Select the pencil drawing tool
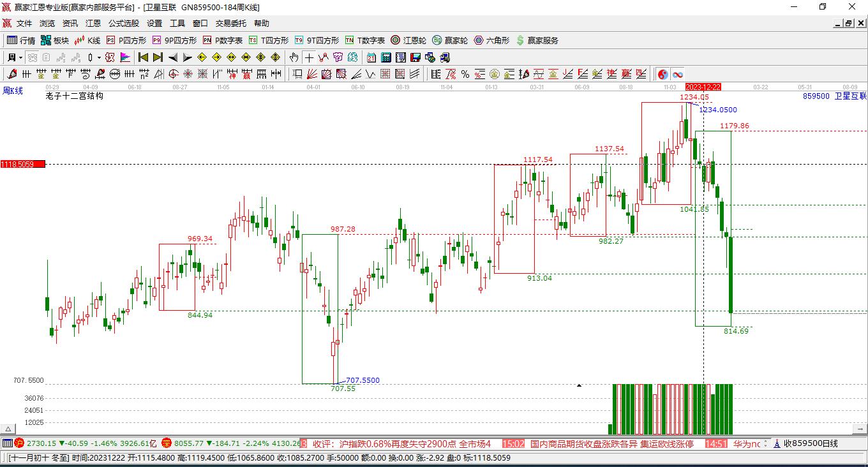 click(x=12, y=74)
